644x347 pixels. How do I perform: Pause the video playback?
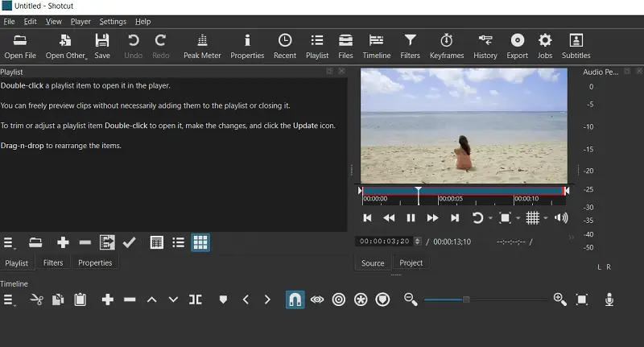[x=411, y=218]
